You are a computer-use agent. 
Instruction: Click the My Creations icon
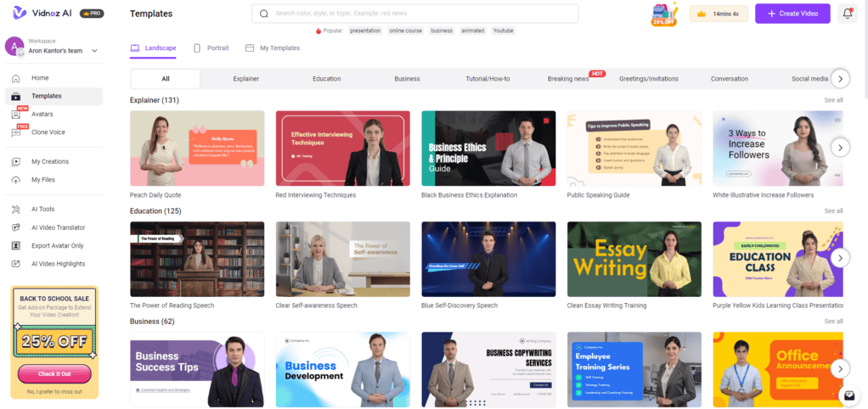tap(16, 162)
